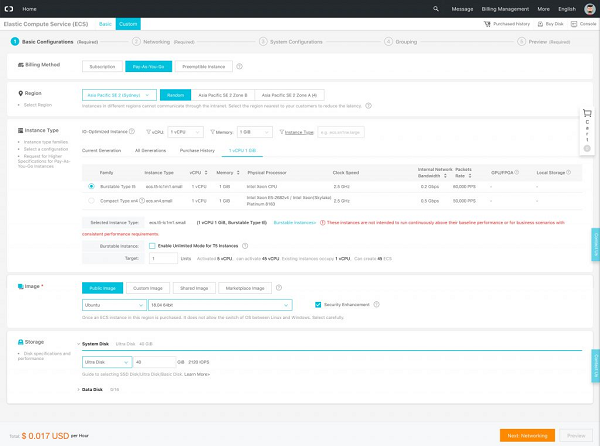This screenshot has width=600, height=446.
Task: Click the Security Enhancement help icon
Action: tap(377, 304)
